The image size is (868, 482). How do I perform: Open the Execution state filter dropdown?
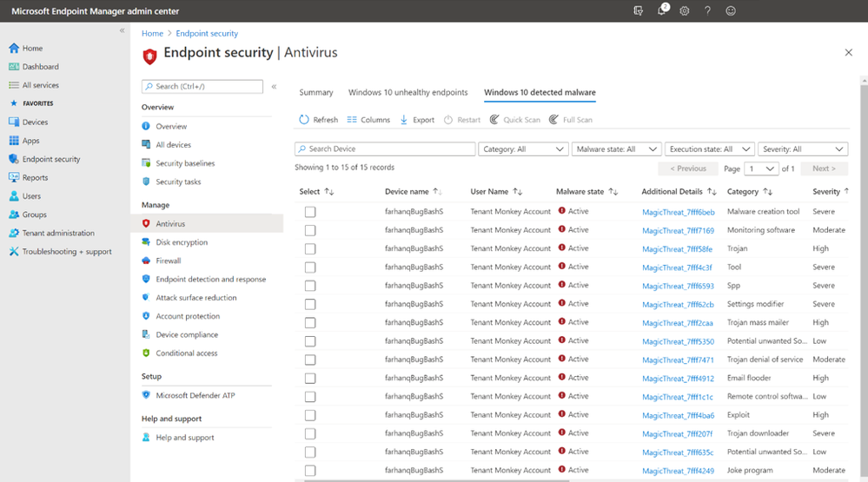[x=710, y=149]
